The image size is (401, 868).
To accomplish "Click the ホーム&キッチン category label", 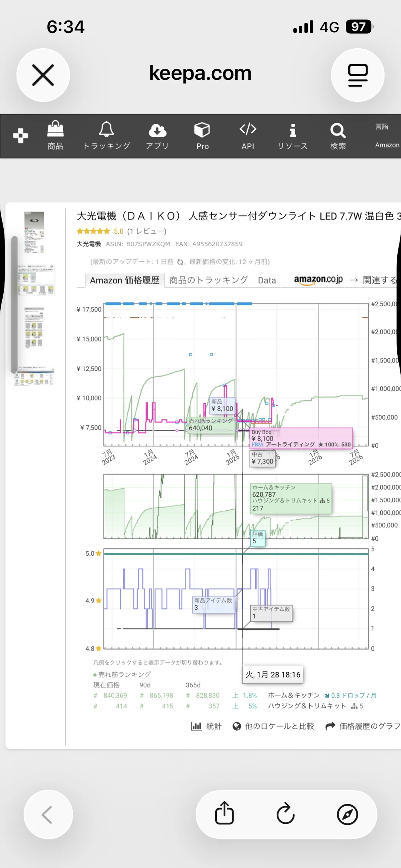I will 294,695.
